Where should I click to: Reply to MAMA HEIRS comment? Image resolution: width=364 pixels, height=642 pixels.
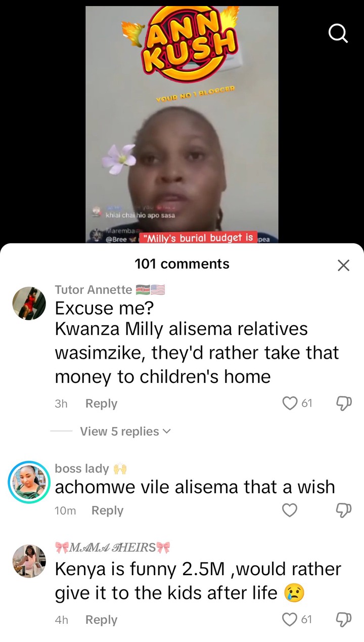[101, 619]
